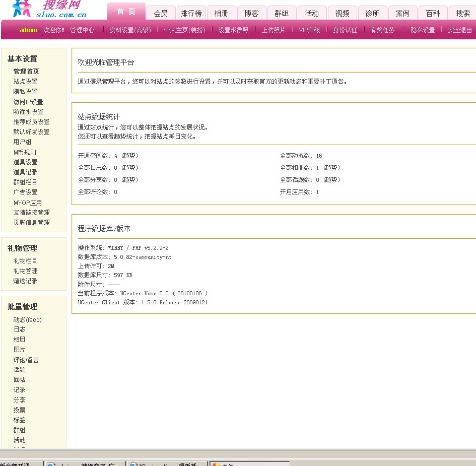The height and width of the screenshot is (466, 476).
Task: Go to the 相册 top tab
Action: point(221,14)
